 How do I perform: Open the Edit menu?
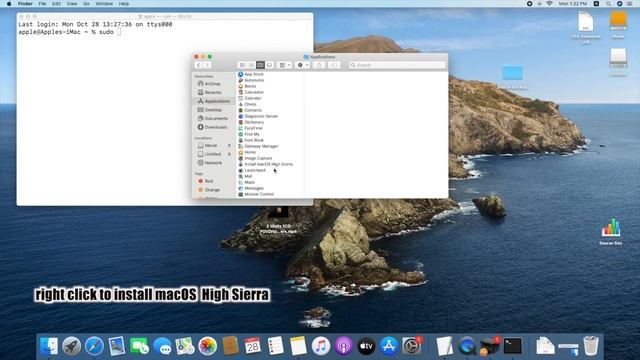56,4
